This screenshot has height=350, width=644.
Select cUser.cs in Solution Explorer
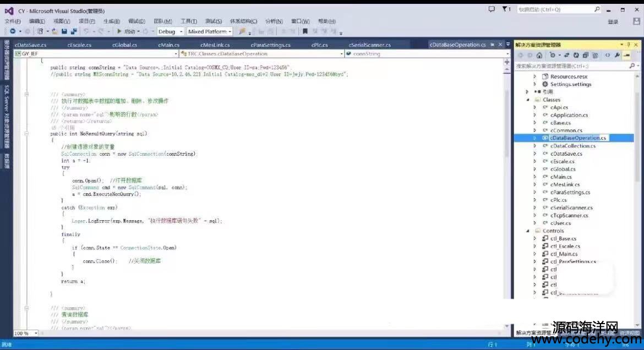(561, 223)
